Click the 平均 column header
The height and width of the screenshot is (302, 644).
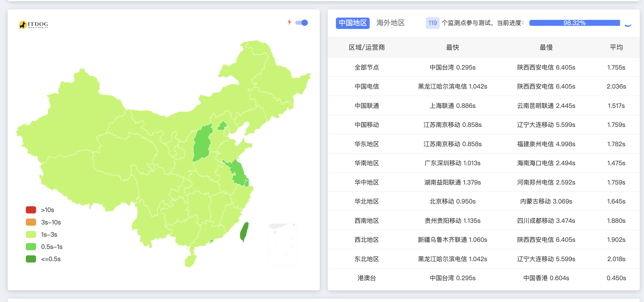[616, 47]
